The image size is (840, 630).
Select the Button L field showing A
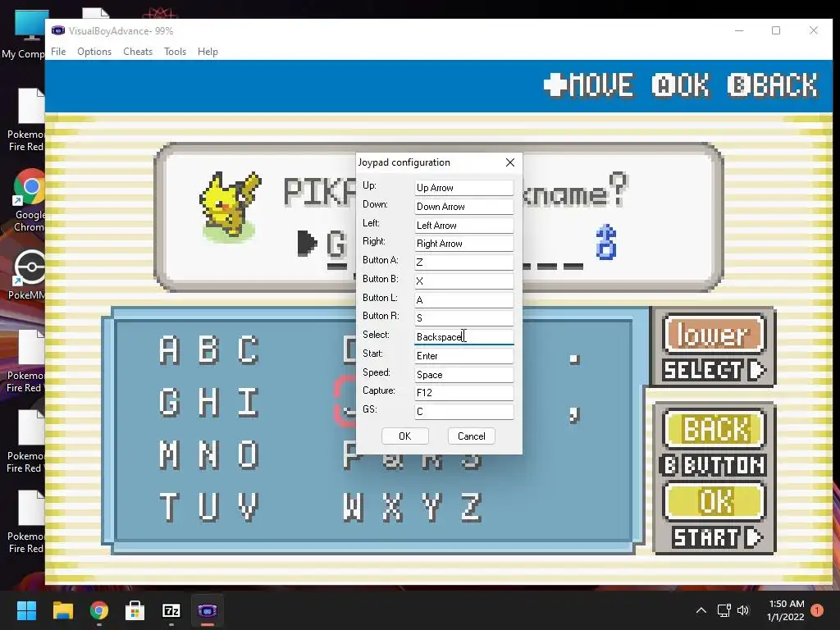point(464,299)
